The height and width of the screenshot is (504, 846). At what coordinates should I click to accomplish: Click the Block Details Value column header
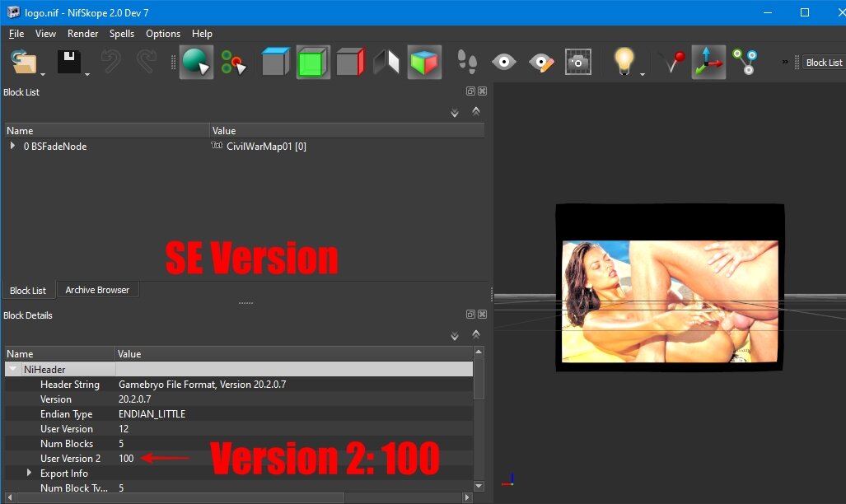point(295,354)
